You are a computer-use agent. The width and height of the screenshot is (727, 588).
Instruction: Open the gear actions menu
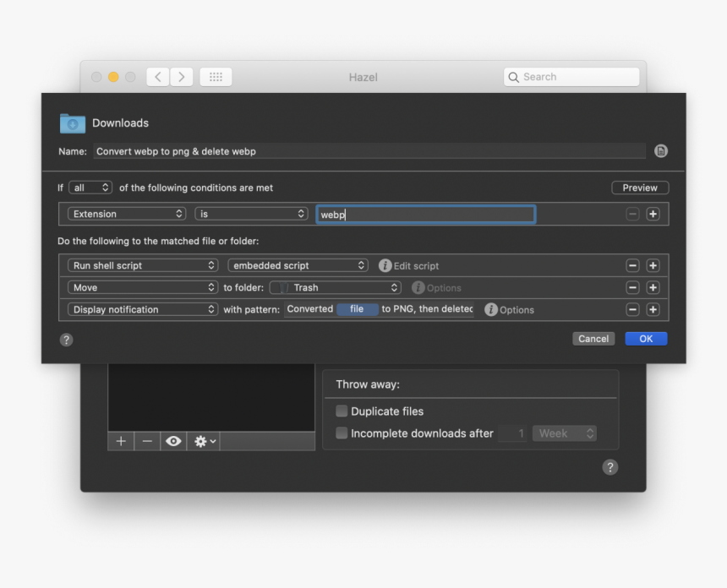click(x=205, y=441)
